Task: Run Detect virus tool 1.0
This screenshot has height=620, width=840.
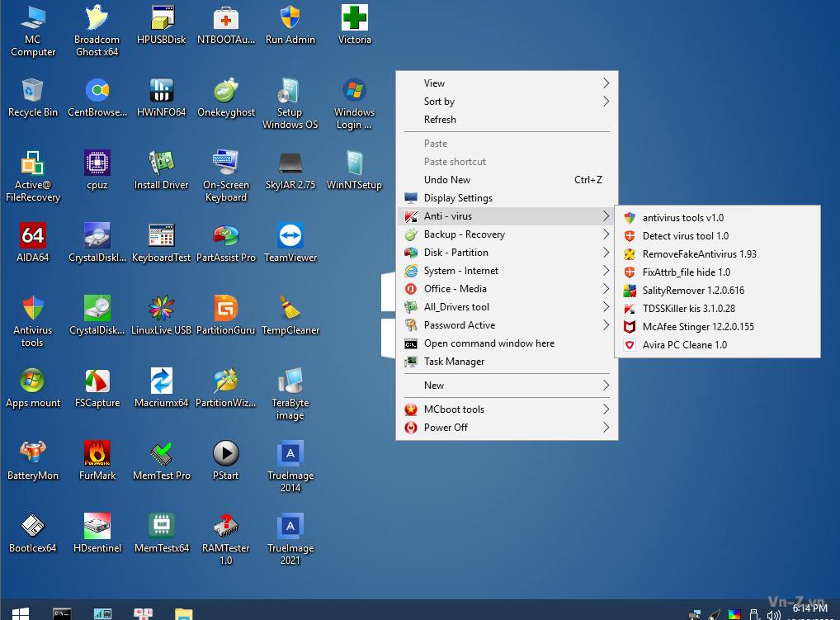Action: tap(717, 236)
